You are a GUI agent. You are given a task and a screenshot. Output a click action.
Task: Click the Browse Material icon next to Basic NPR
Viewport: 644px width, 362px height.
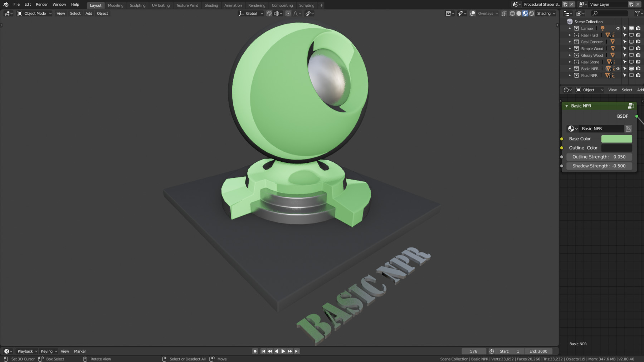(x=573, y=128)
